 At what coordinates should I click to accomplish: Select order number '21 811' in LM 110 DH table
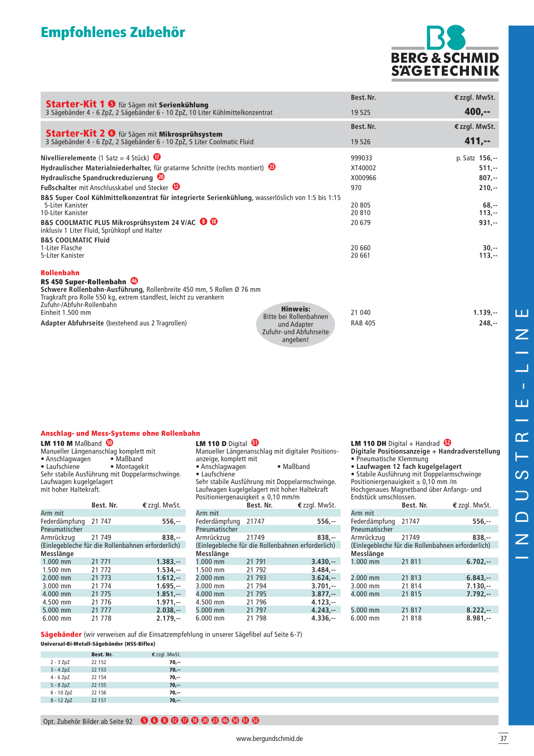[411, 562]
